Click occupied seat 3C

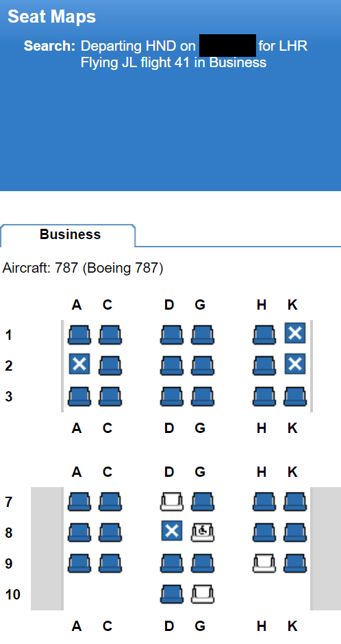pyautogui.click(x=110, y=397)
